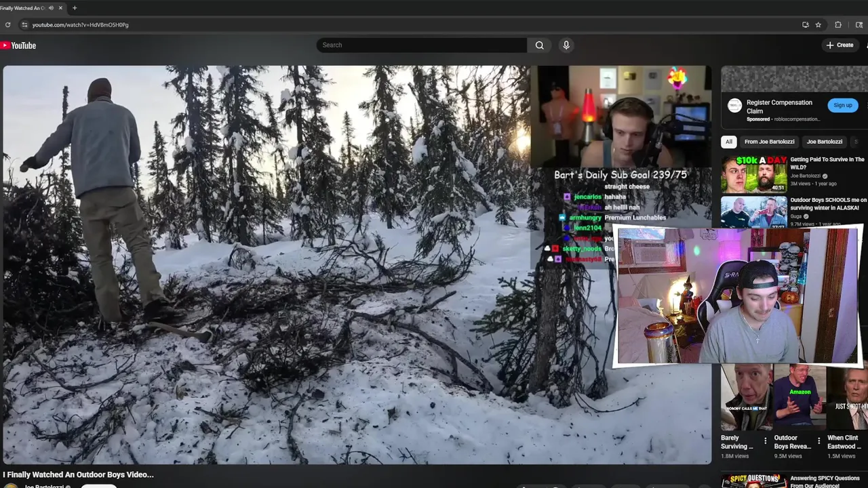Open Getting Paid To Survive video title
Screen dimensions: 868x488
pos(827,163)
